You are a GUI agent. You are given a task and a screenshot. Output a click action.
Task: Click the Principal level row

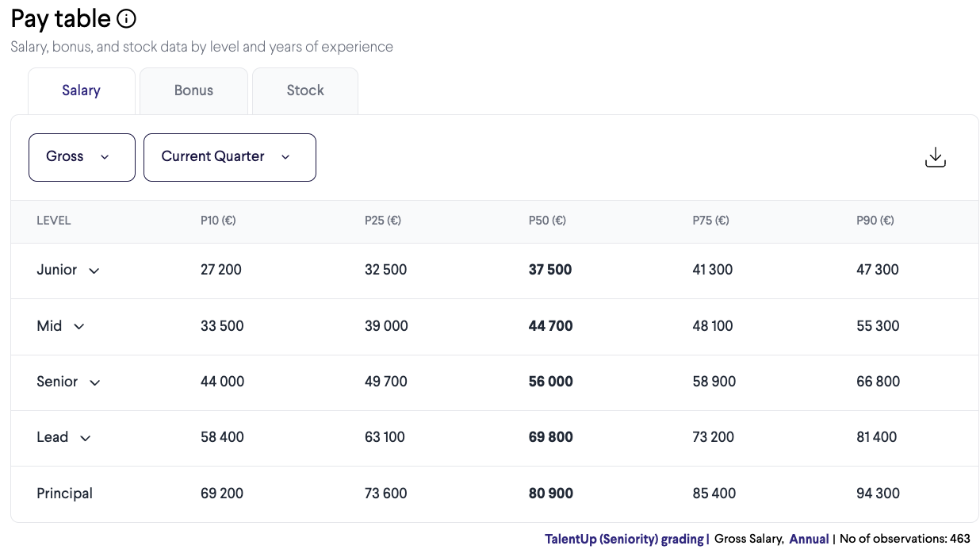65,494
